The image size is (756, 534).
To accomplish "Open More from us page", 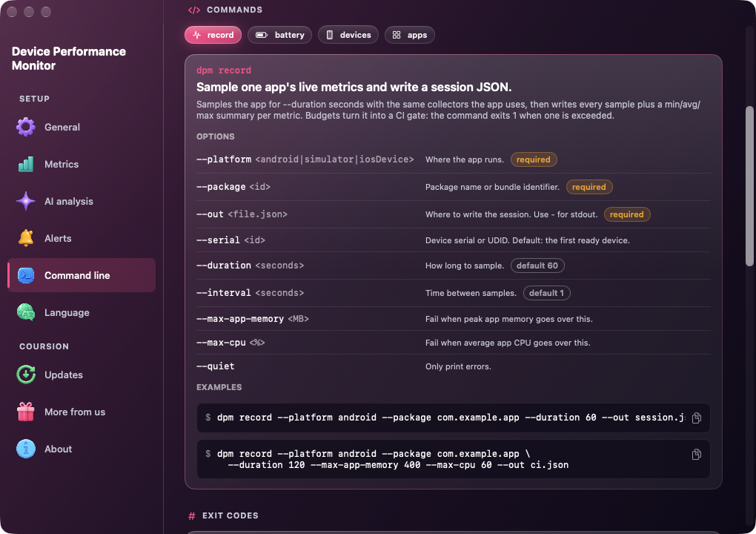I will click(82, 412).
